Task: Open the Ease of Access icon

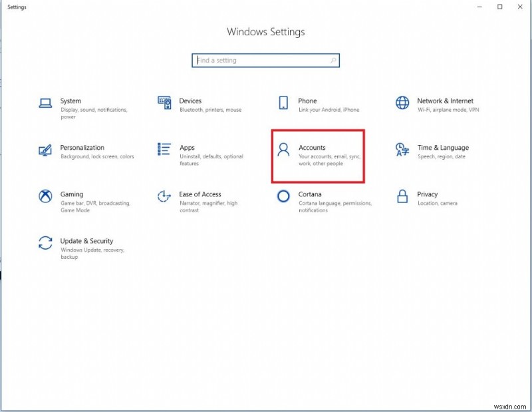Action: [x=164, y=196]
